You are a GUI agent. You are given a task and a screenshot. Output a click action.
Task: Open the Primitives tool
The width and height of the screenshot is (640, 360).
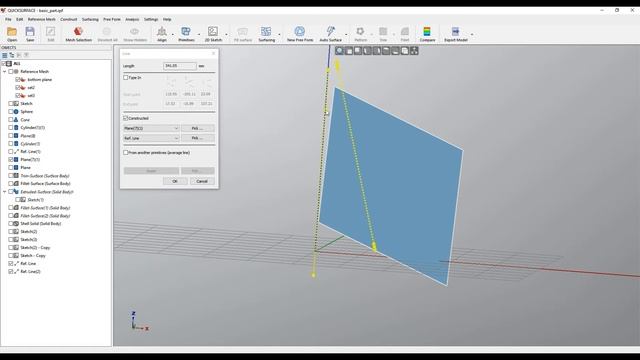tap(186, 34)
